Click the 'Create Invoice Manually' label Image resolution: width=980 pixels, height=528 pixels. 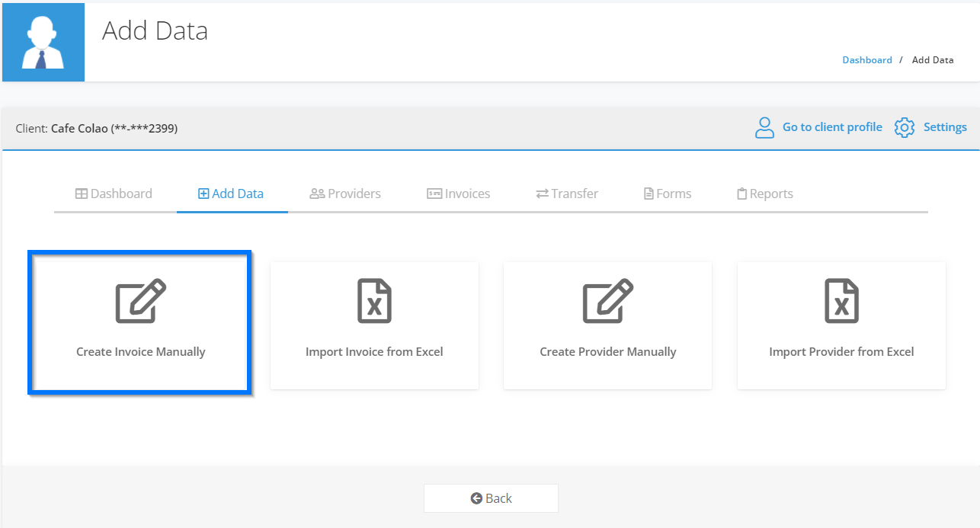tap(141, 352)
